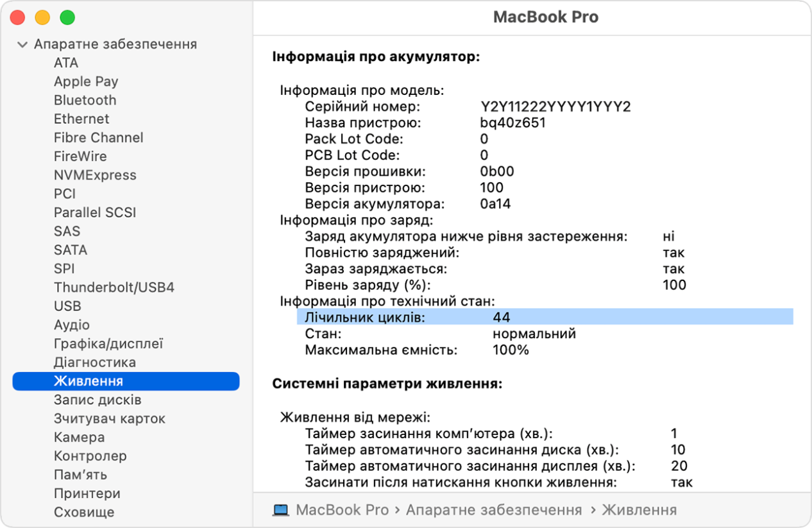Viewport: 812px width, 528px height.
Task: Select ATA in the sidebar
Action: point(66,63)
